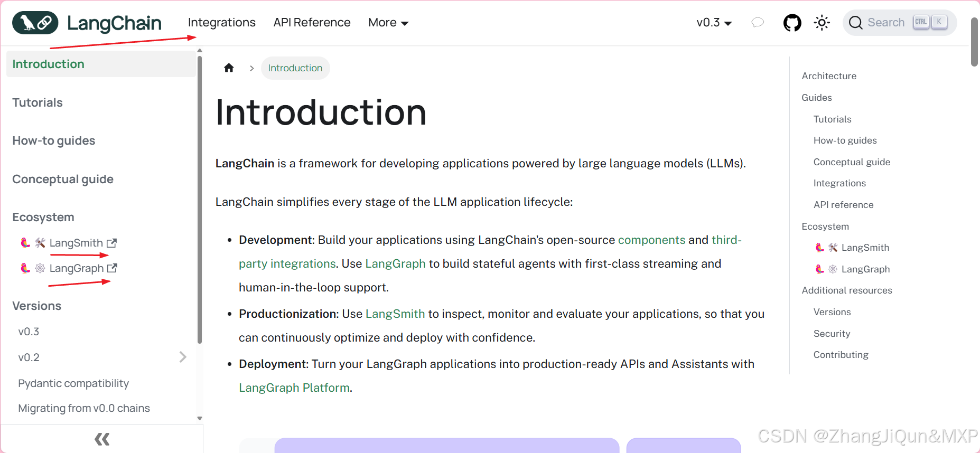Open Versions section heading in sidebar
This screenshot has height=453, width=980.
point(37,306)
